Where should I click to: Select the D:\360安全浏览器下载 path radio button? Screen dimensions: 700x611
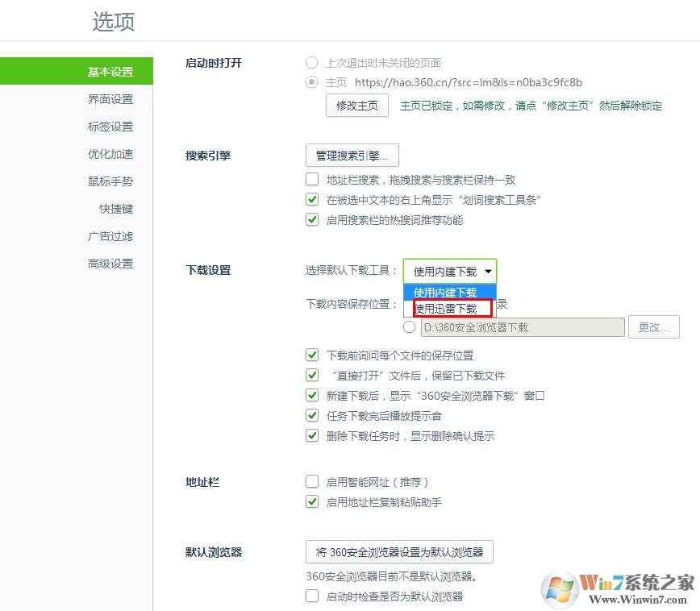pyautogui.click(x=410, y=327)
